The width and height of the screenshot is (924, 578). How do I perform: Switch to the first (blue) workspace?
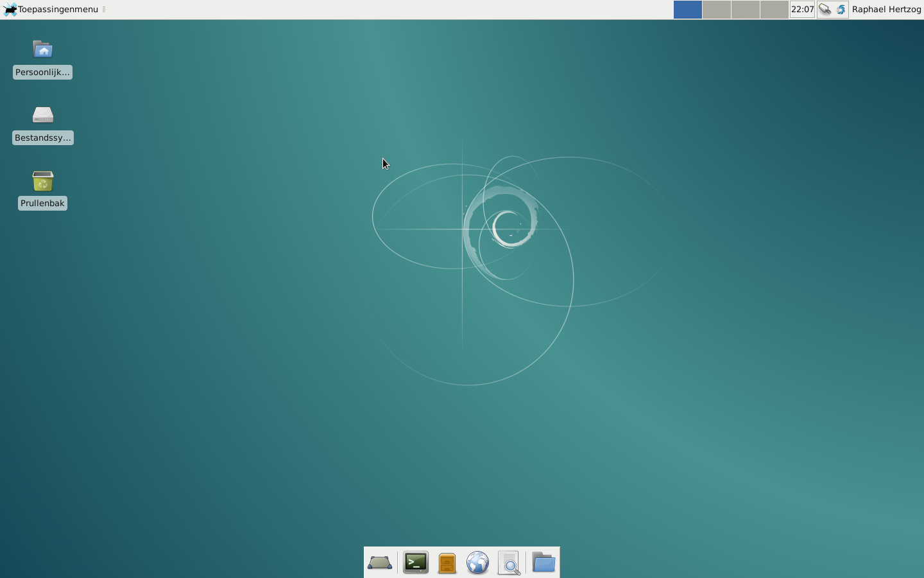[687, 10]
